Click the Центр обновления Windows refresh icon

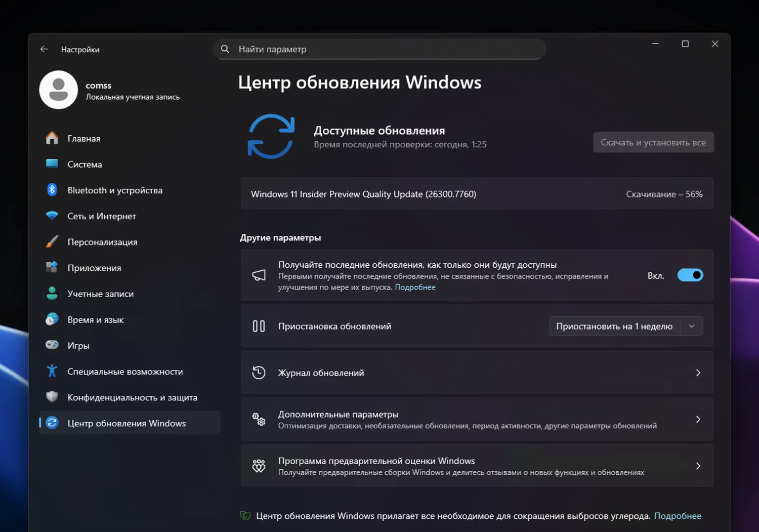tap(52, 423)
